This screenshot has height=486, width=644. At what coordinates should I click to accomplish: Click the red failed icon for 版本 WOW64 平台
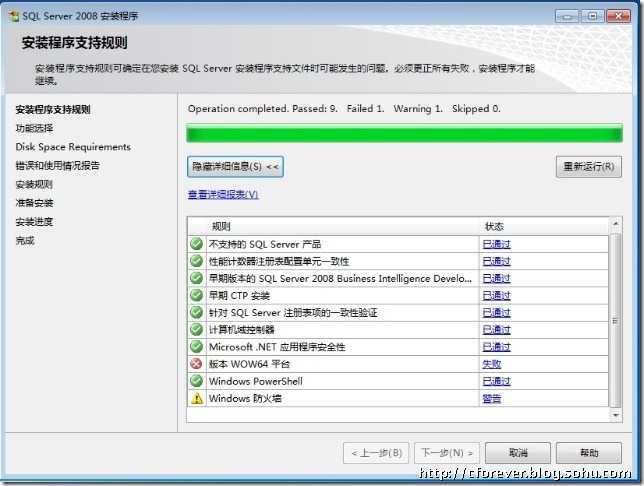(197, 364)
